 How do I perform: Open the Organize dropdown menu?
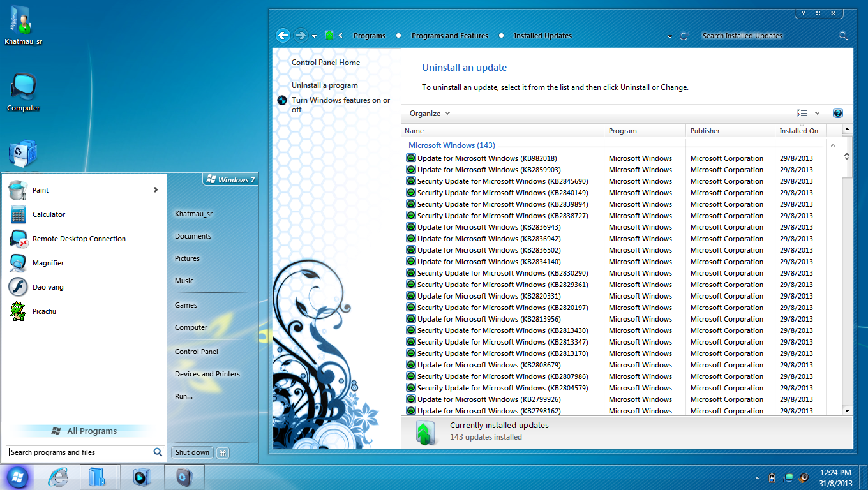[430, 114]
